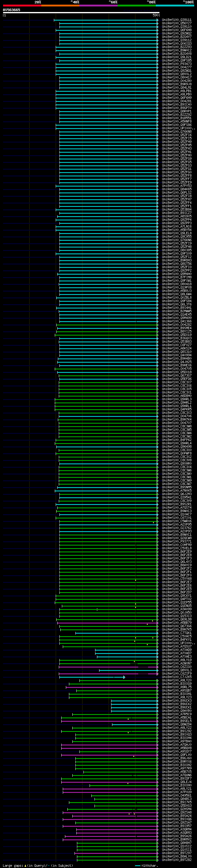Click the UniRef100_A5HNF8 label
The width and height of the screenshot is (197, 868).
[176, 121]
